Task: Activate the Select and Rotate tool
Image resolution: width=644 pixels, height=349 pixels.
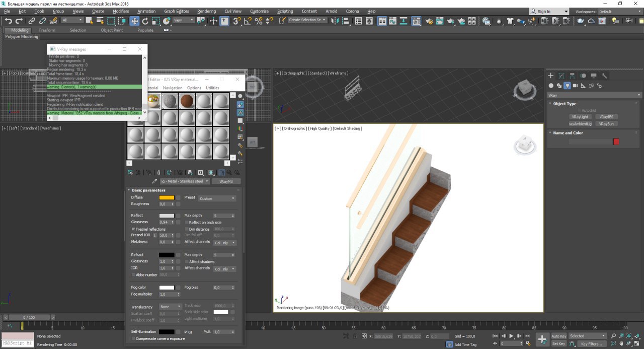Action: point(145,21)
